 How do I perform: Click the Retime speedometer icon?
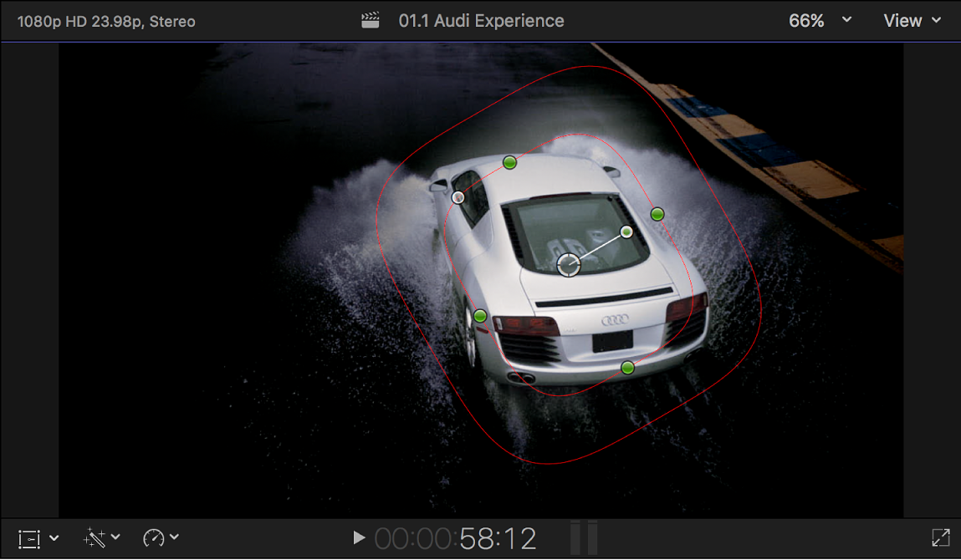[153, 537]
